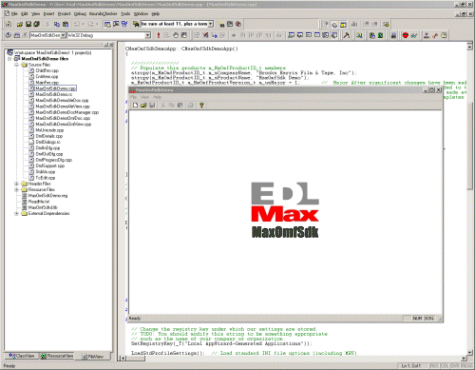
Task: Click the Open file icon in main toolbar
Action: pyautogui.click(x=20, y=24)
